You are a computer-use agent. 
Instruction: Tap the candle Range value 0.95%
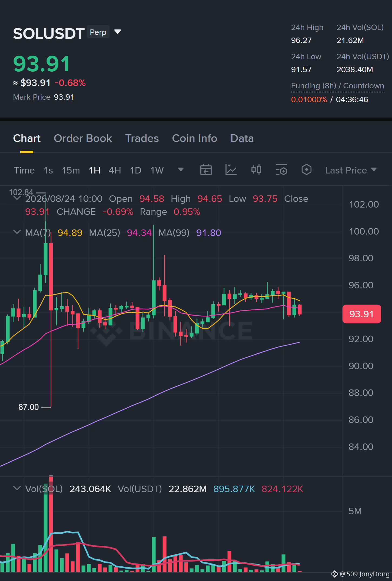click(x=187, y=212)
